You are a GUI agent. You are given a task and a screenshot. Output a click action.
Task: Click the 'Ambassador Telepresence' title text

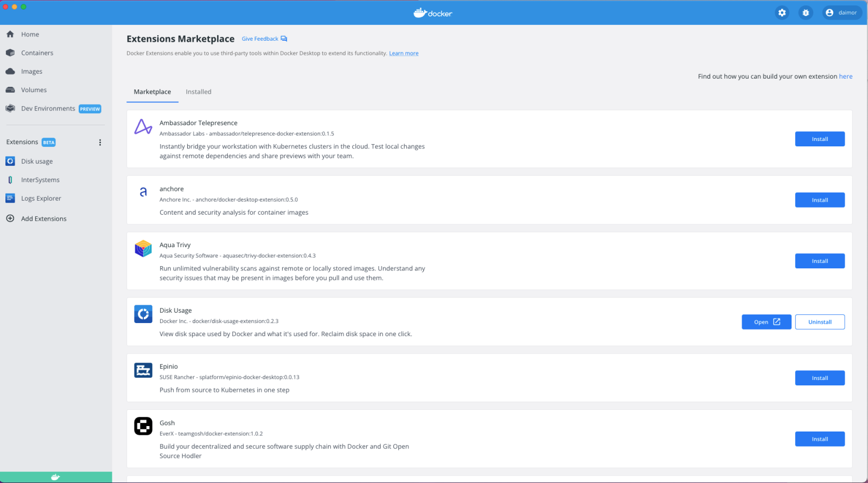click(199, 123)
